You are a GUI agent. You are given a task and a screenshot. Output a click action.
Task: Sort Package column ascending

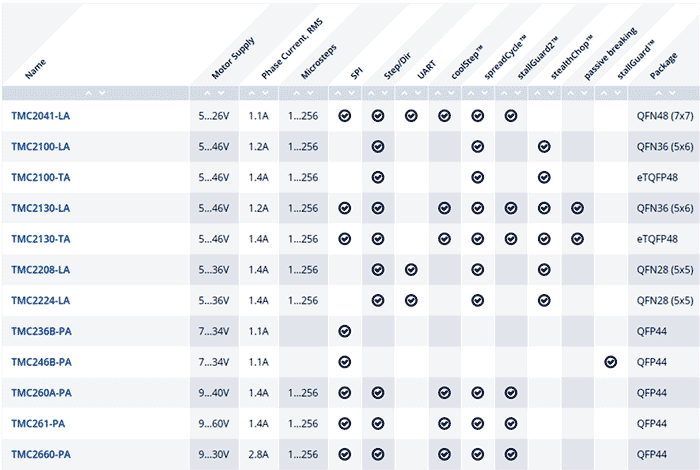click(x=659, y=93)
